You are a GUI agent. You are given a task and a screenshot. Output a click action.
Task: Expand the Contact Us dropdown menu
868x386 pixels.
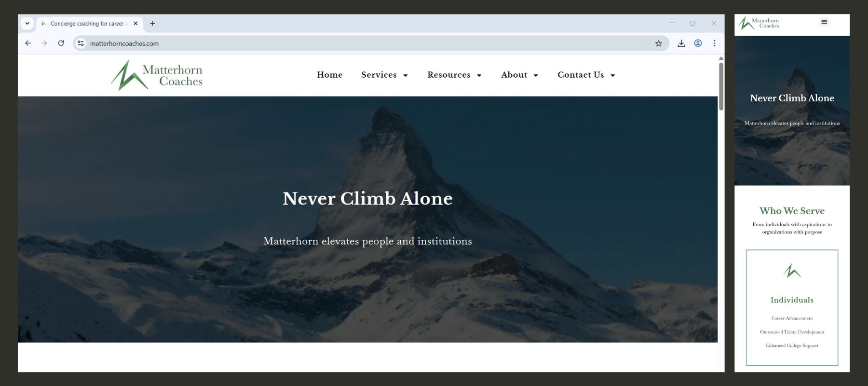pos(586,75)
